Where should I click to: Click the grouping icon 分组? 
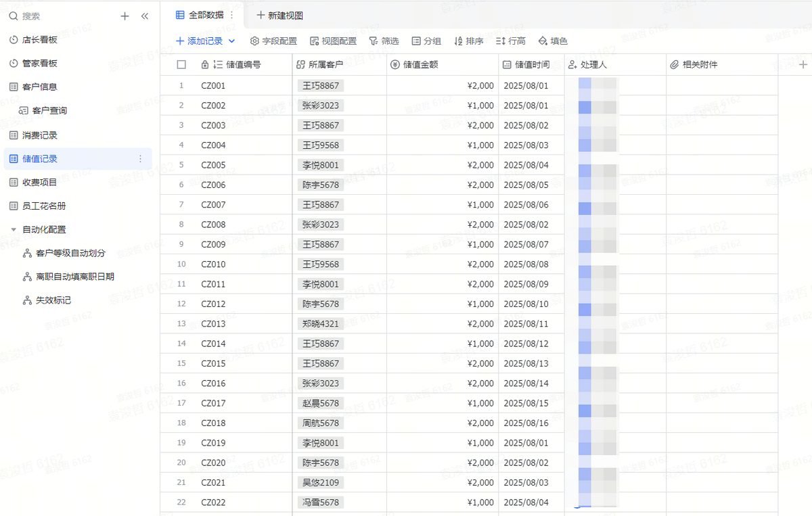[416, 41]
